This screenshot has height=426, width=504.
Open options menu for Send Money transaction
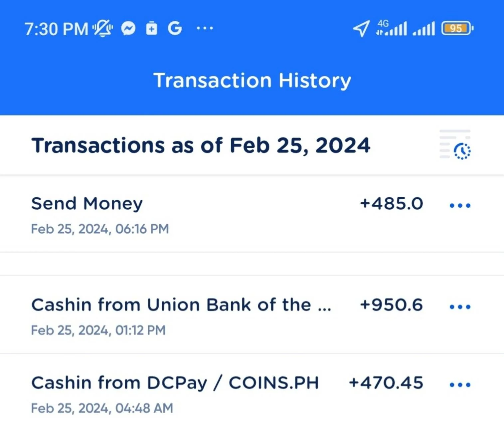(460, 205)
